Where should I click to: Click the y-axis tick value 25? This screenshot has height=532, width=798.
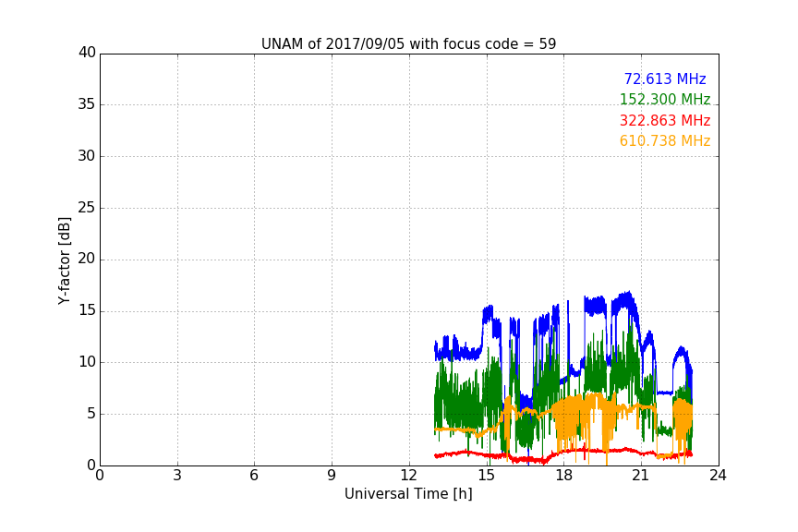click(x=87, y=208)
